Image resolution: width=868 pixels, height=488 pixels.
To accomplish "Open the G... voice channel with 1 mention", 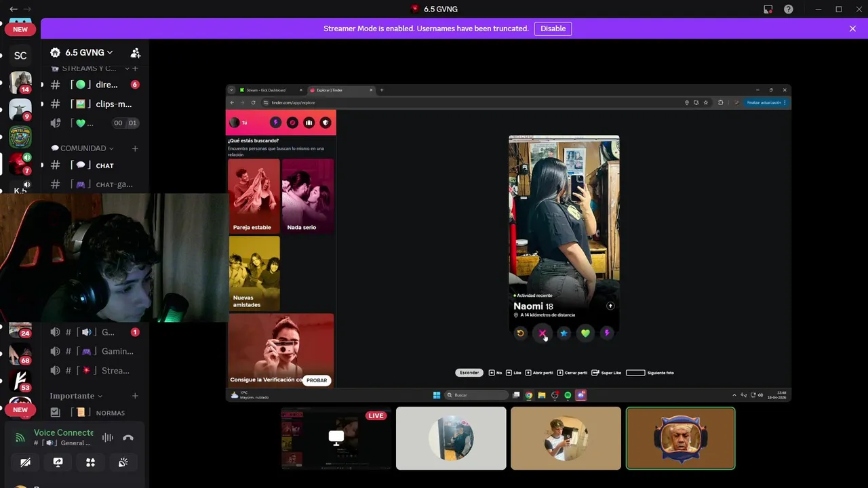I will [x=95, y=332].
